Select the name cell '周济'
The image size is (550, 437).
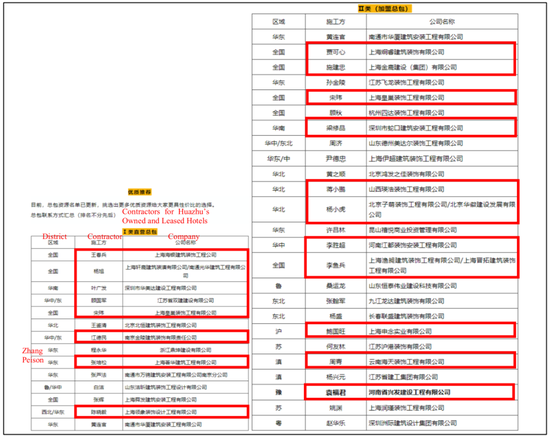pyautogui.click(x=336, y=143)
